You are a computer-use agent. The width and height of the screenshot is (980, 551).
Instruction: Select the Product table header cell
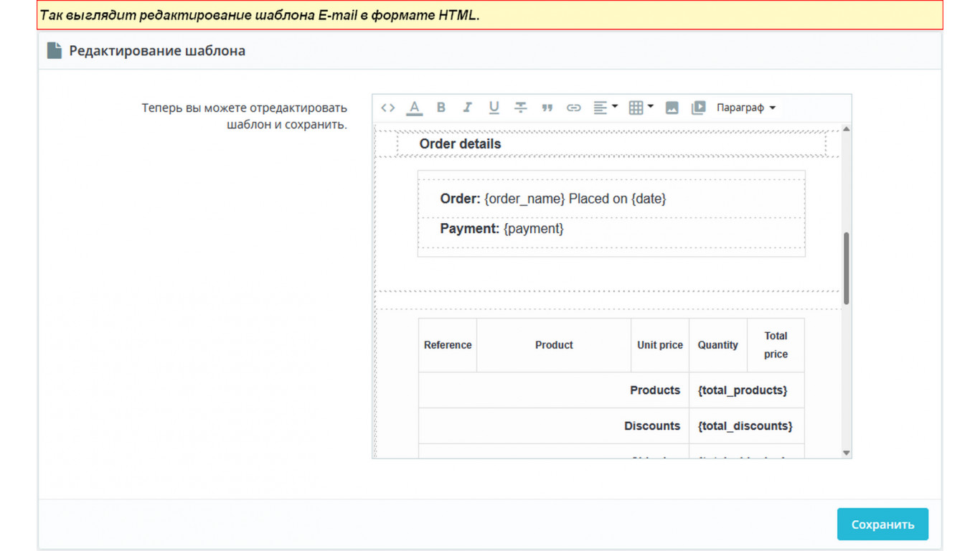[554, 345]
